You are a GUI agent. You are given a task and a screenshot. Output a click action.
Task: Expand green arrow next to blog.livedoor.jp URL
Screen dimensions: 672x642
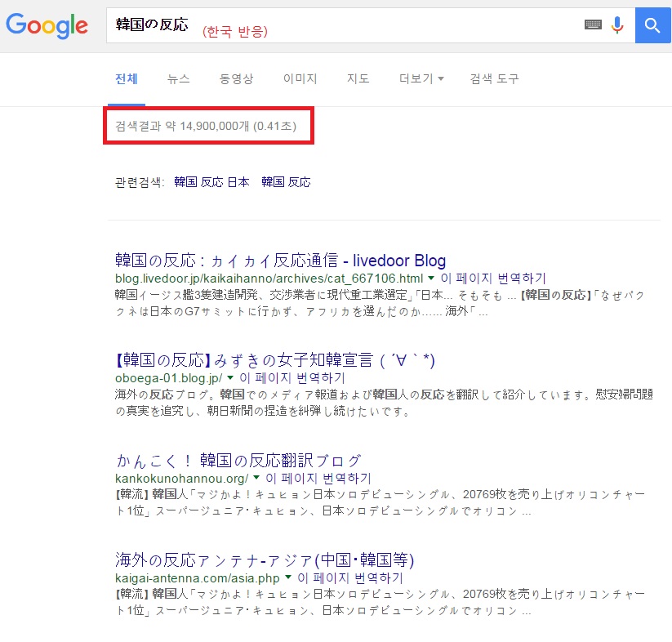431,279
